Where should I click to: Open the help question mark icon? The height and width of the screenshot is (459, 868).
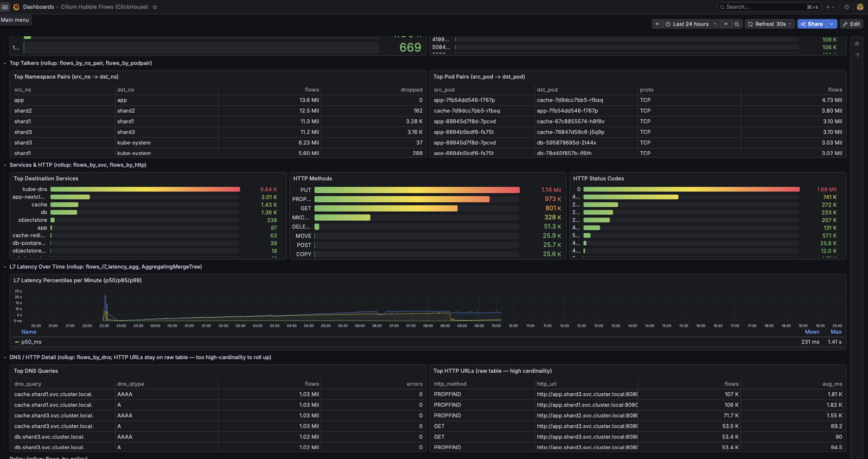tap(847, 7)
